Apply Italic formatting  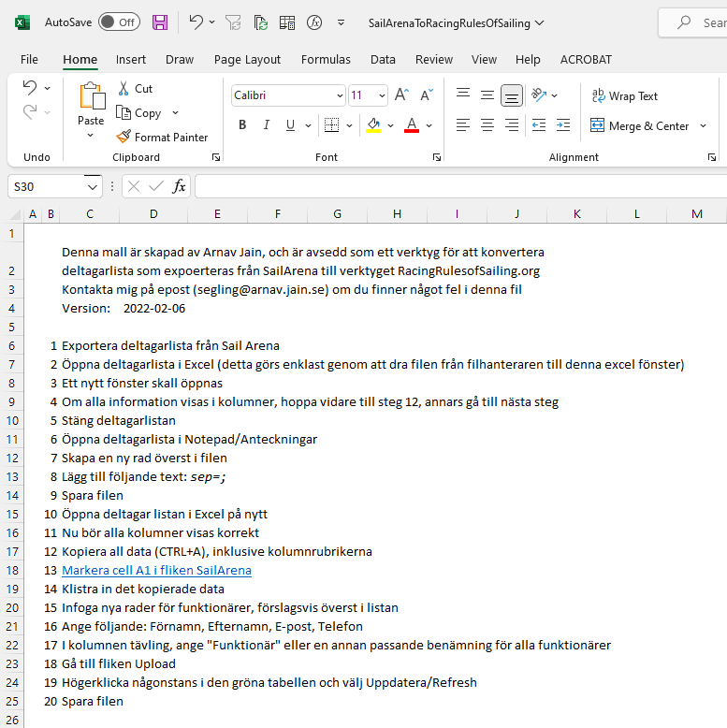pyautogui.click(x=266, y=125)
